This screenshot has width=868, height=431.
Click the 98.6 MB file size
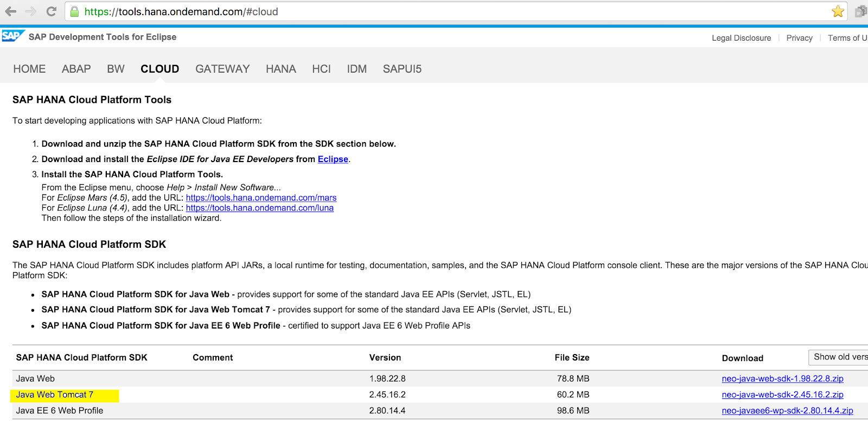[x=573, y=410]
